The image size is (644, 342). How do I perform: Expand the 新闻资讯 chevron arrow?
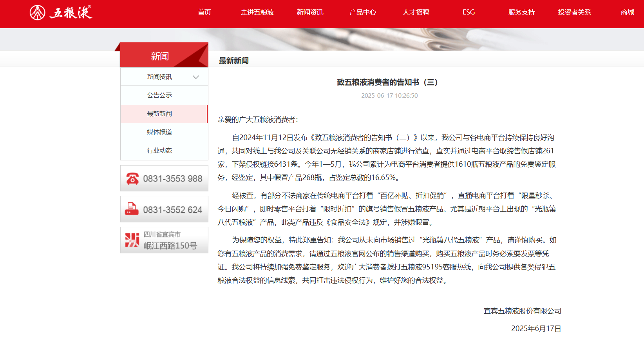click(196, 77)
